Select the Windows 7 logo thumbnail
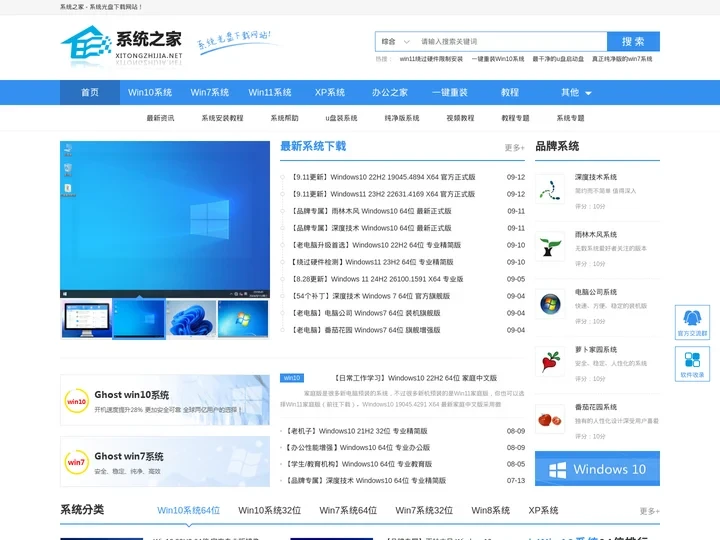This screenshot has height=540, width=720. (243, 319)
